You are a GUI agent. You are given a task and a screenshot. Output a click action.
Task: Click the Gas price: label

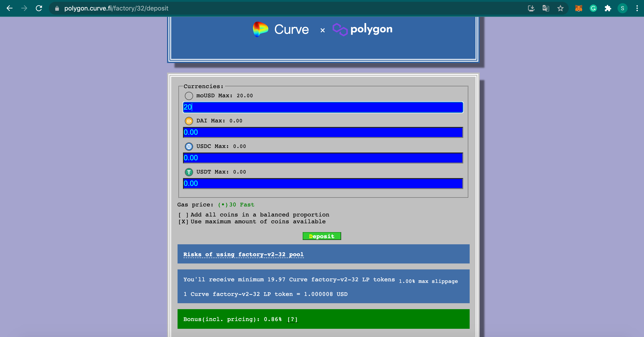tap(195, 205)
